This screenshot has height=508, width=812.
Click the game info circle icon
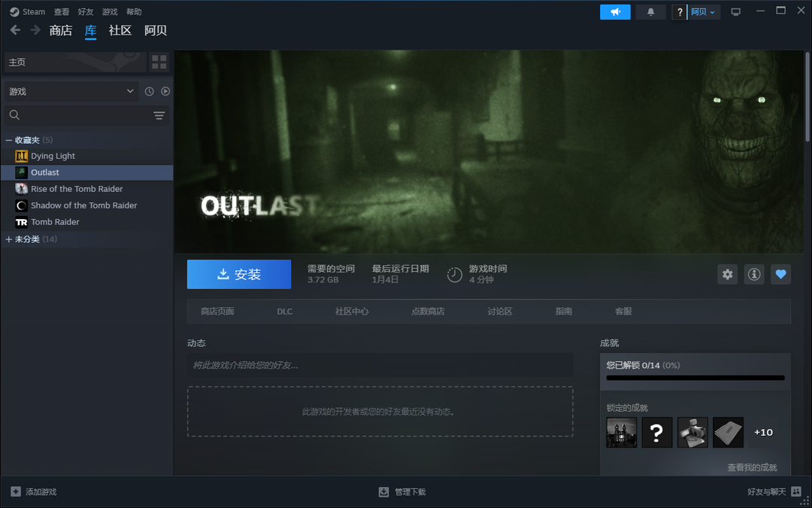(x=753, y=274)
